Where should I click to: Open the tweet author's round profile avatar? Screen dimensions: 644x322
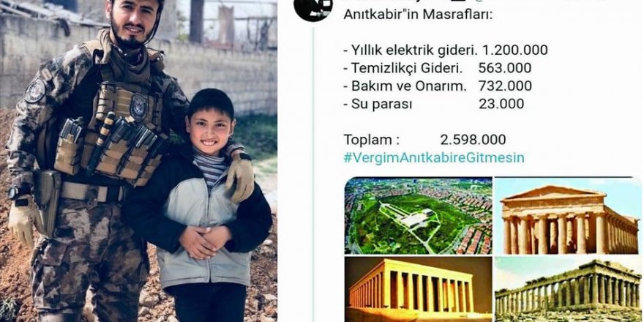click(x=313, y=8)
